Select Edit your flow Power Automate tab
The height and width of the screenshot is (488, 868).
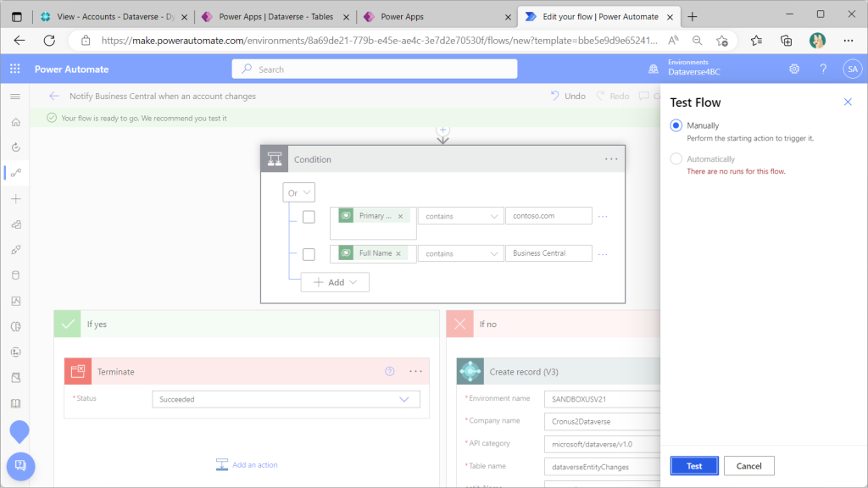[x=598, y=17]
